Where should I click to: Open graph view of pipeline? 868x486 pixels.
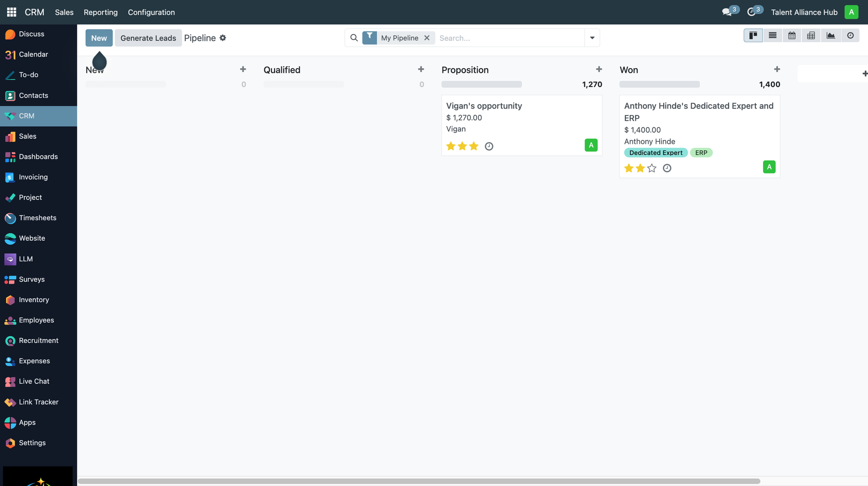coord(831,36)
